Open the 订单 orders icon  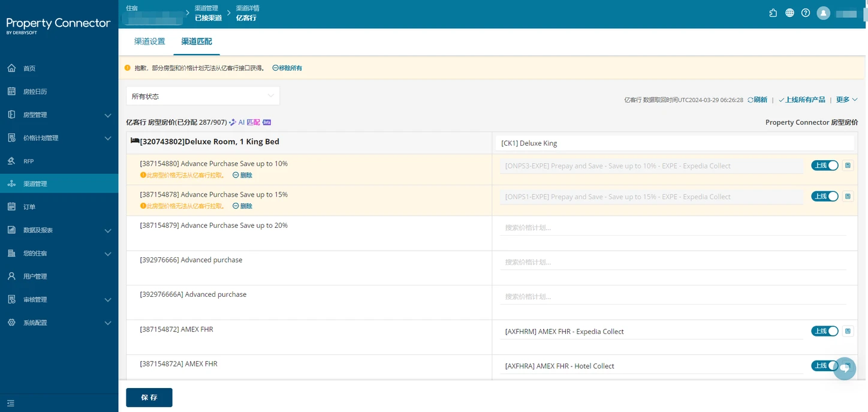pos(11,206)
